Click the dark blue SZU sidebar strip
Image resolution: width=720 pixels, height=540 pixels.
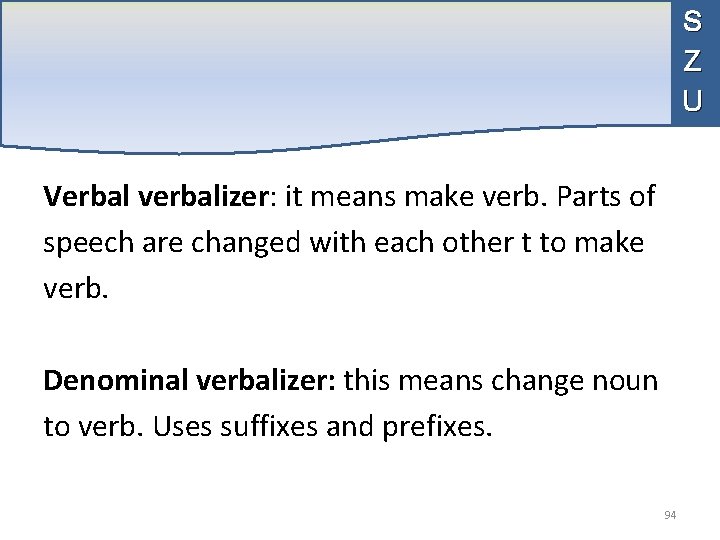coord(695,63)
